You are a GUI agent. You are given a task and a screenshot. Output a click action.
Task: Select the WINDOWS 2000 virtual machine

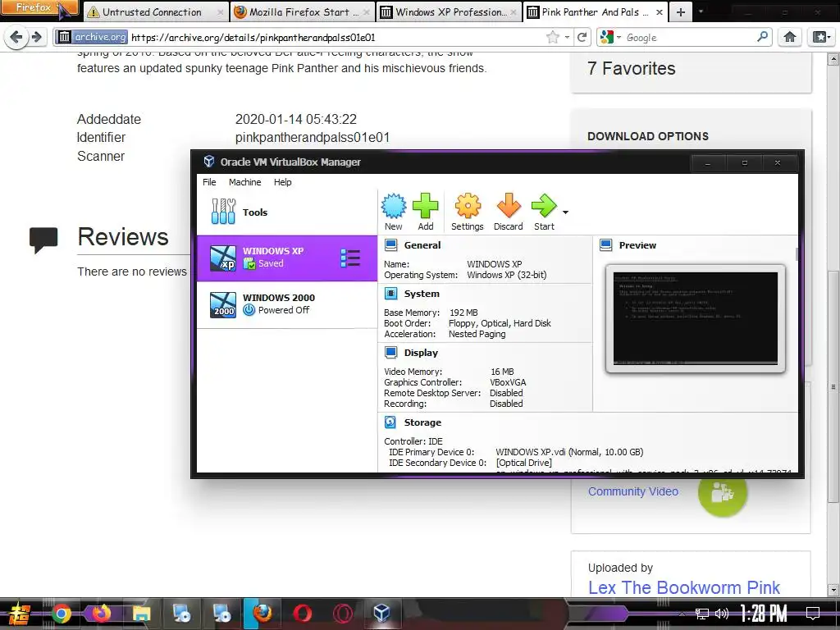pos(286,304)
